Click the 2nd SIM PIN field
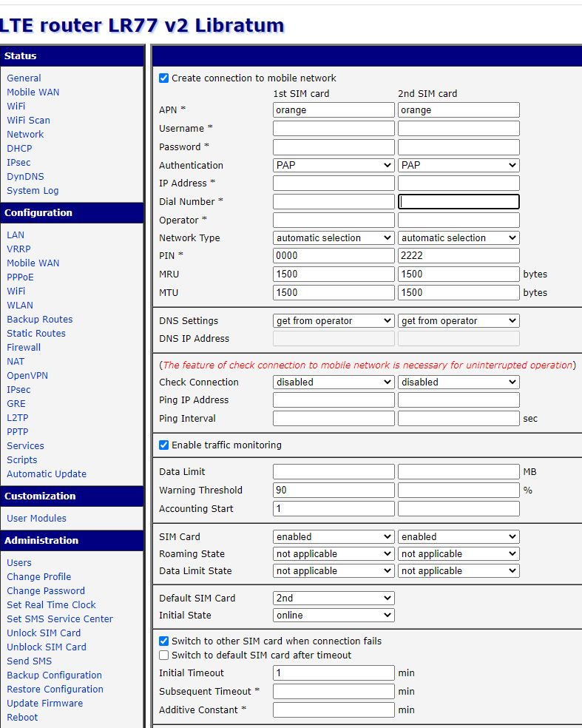This screenshot has height=728, width=582. point(459,255)
